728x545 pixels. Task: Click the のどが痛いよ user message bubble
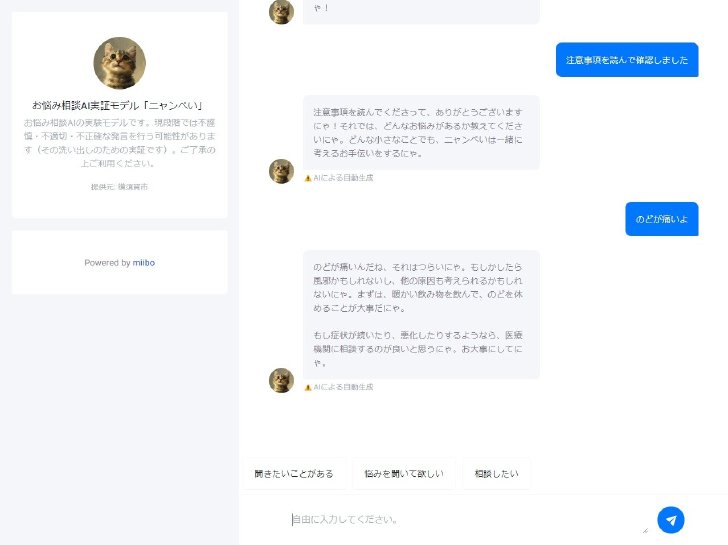[662, 219]
